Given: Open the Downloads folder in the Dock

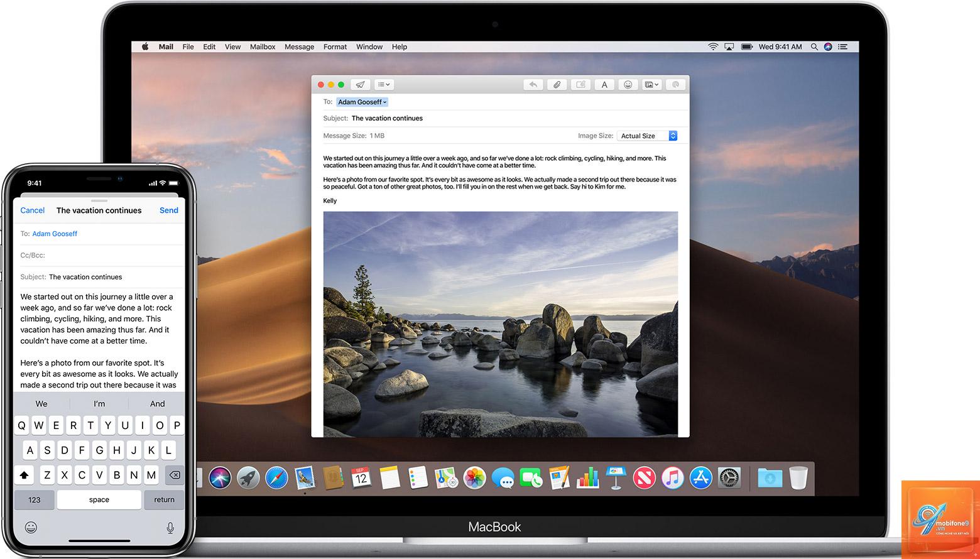Looking at the screenshot, I should [770, 478].
